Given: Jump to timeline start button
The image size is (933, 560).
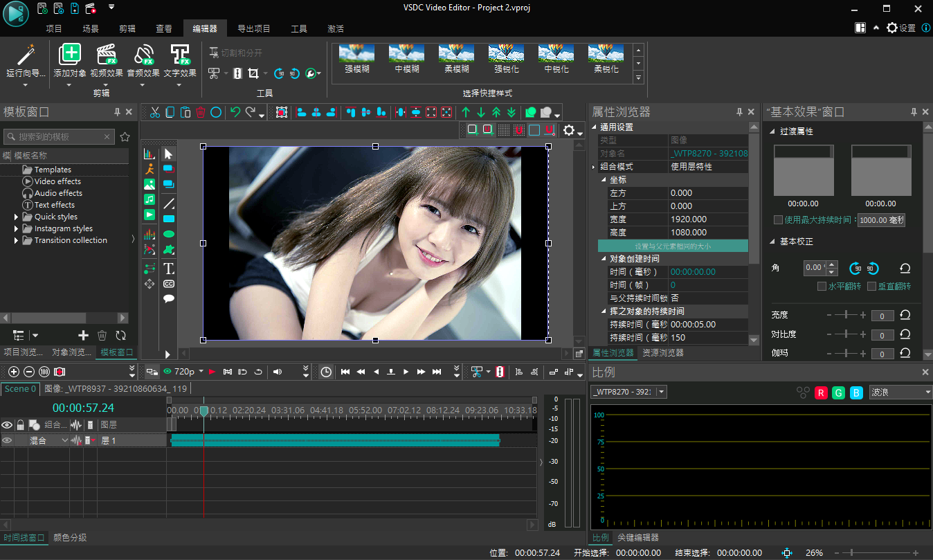Looking at the screenshot, I should [x=345, y=372].
